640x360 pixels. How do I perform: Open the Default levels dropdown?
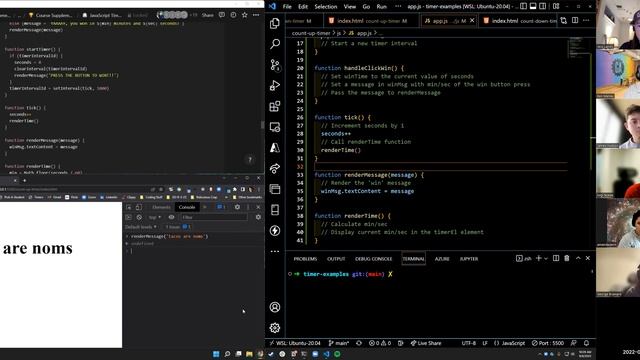[141, 227]
